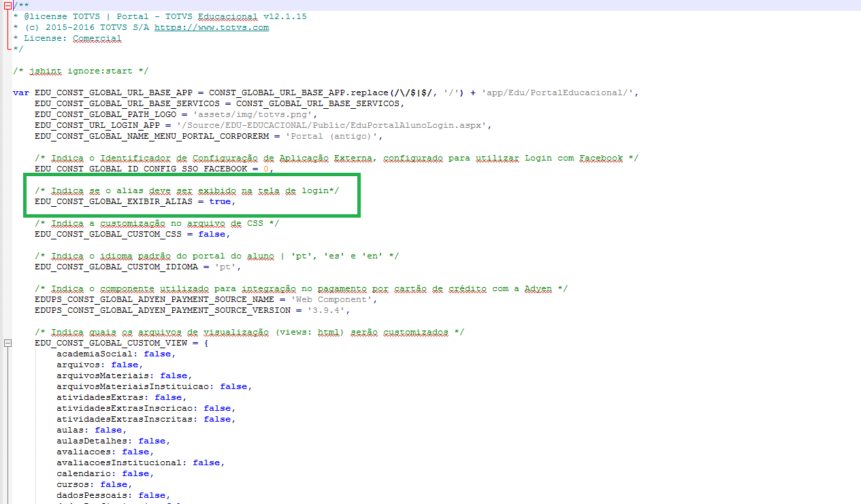Image resolution: width=861 pixels, height=504 pixels.
Task: Click the academiaSocial property line
Action: pos(116,354)
